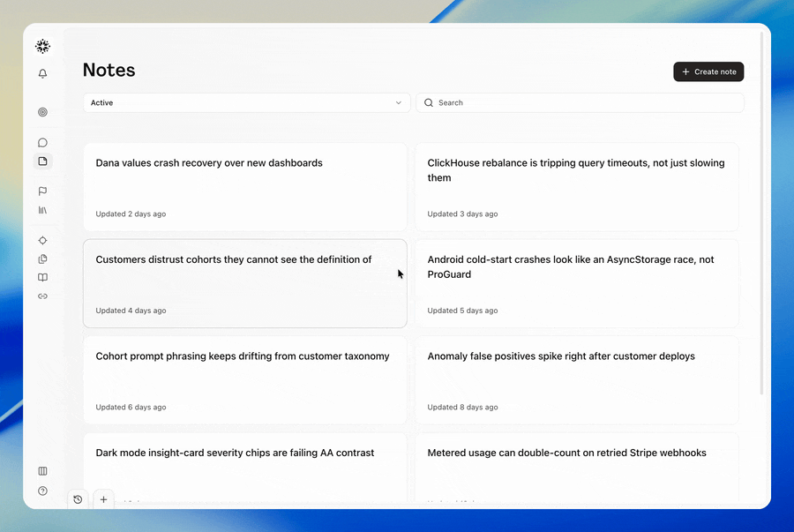The height and width of the screenshot is (532, 794).
Task: Click the app logo in the sidebar
Action: click(x=42, y=46)
